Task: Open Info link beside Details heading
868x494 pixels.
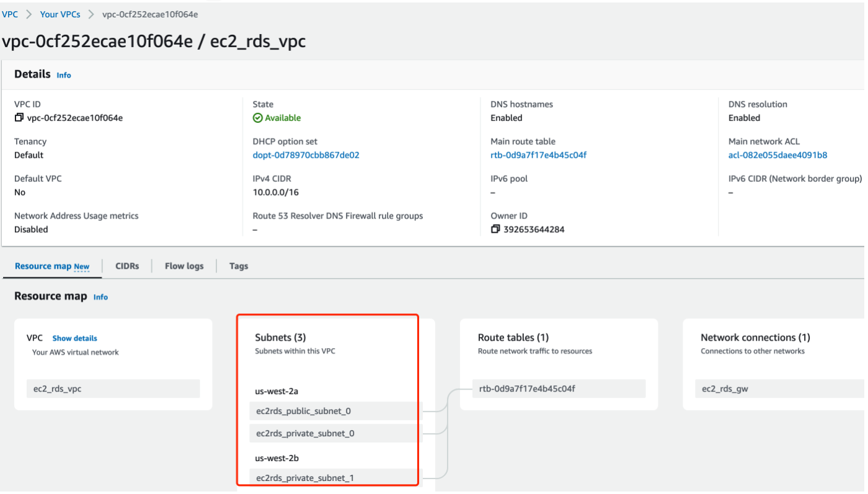Action: click(64, 75)
